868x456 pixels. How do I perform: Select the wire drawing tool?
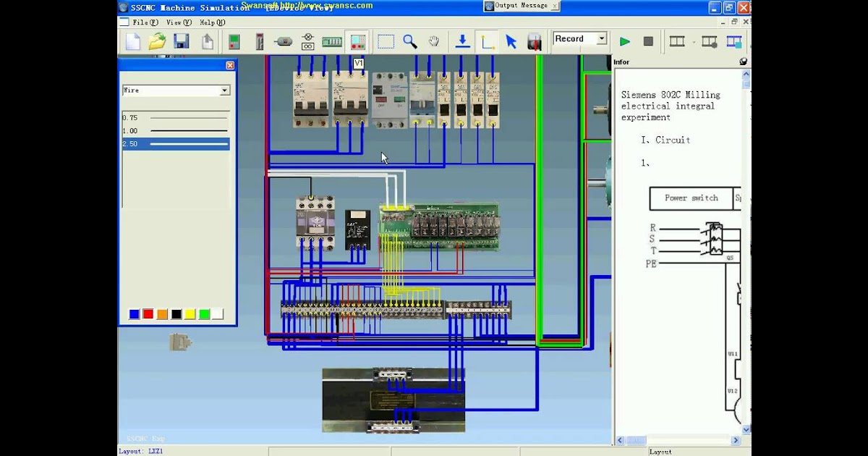(x=488, y=41)
